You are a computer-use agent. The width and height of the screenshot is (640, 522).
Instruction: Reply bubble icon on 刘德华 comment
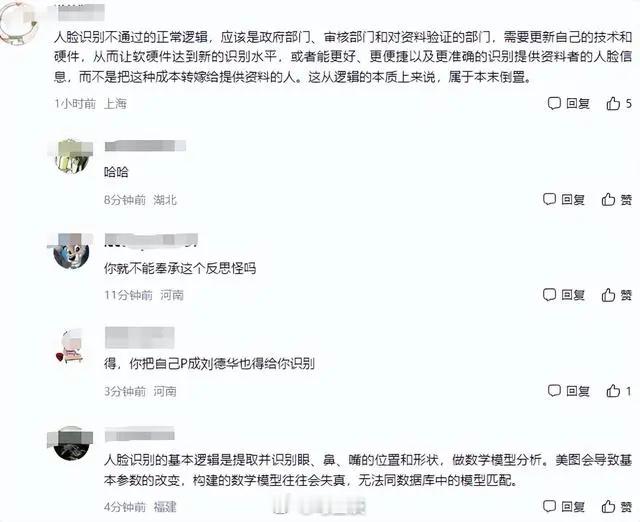click(x=554, y=391)
